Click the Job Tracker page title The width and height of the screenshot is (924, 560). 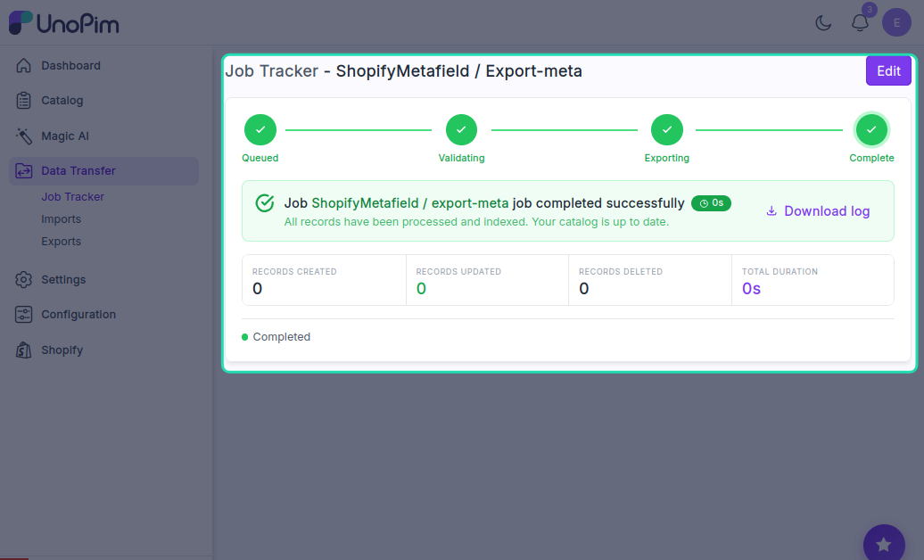coord(404,70)
